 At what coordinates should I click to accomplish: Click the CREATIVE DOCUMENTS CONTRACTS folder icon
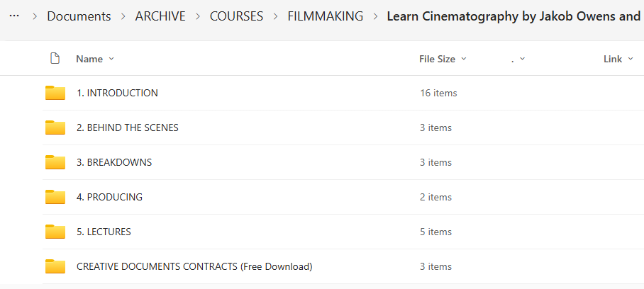point(55,266)
